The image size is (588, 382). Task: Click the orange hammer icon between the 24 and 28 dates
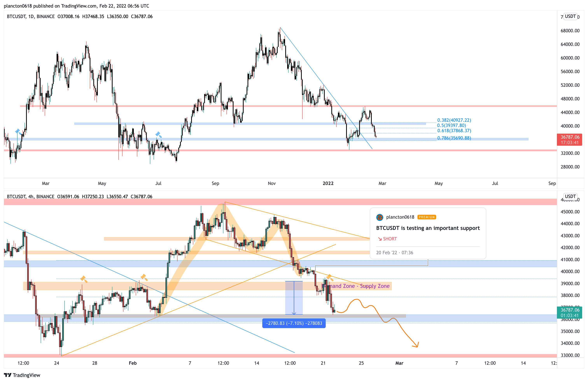(84, 279)
